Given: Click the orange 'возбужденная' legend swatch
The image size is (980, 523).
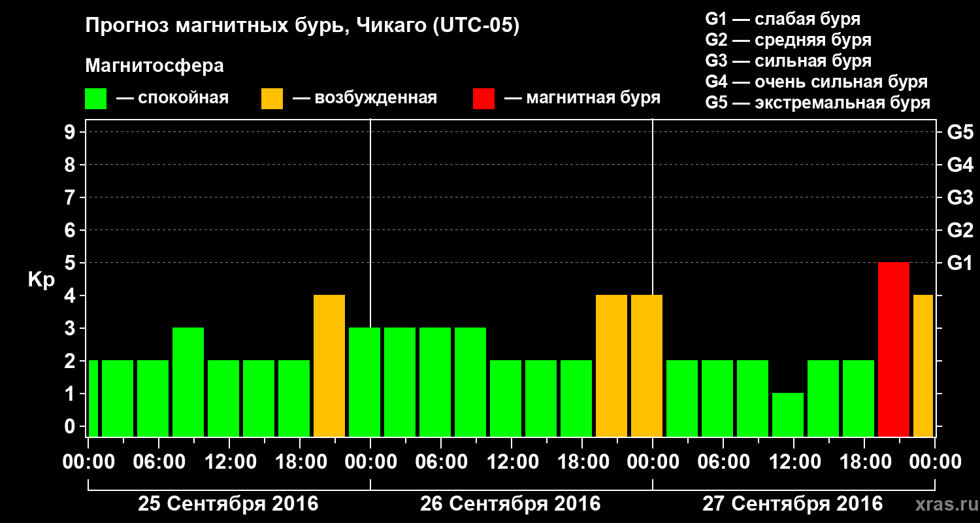Looking at the screenshot, I should click(272, 98).
